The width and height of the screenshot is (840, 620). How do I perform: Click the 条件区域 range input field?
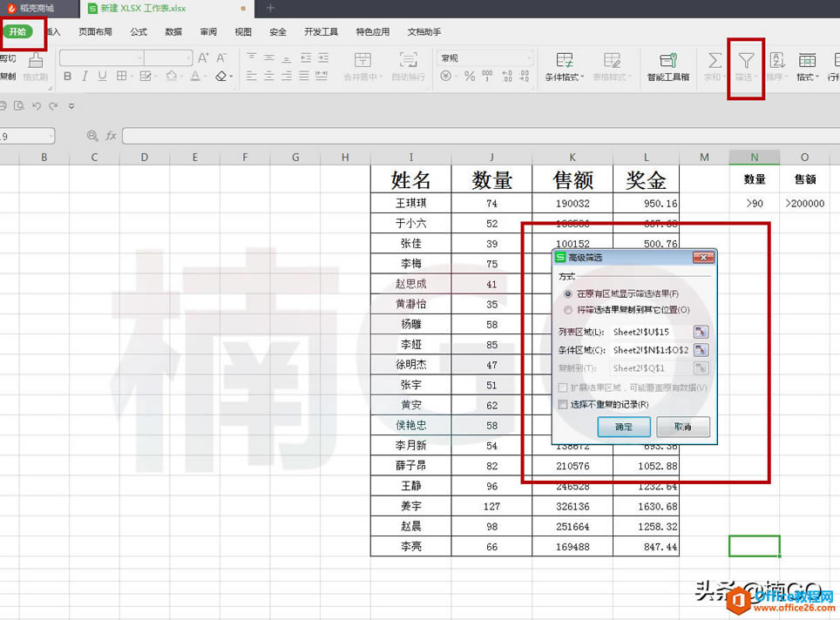point(650,350)
